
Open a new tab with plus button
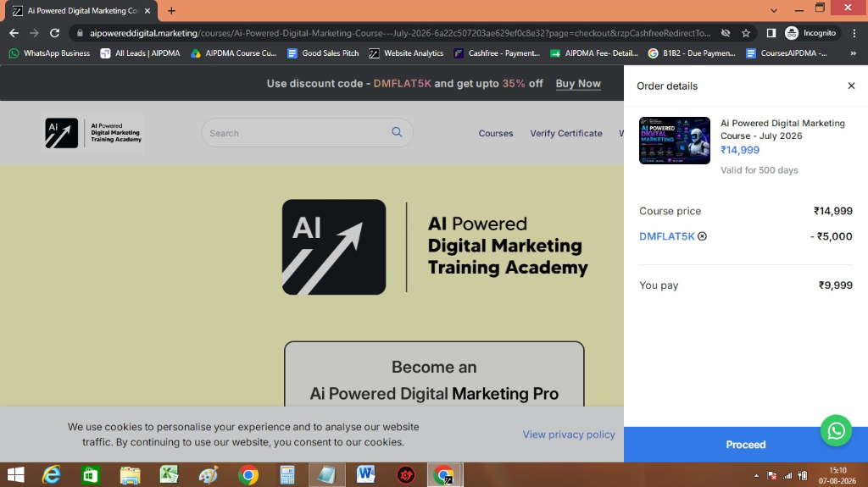(x=171, y=10)
